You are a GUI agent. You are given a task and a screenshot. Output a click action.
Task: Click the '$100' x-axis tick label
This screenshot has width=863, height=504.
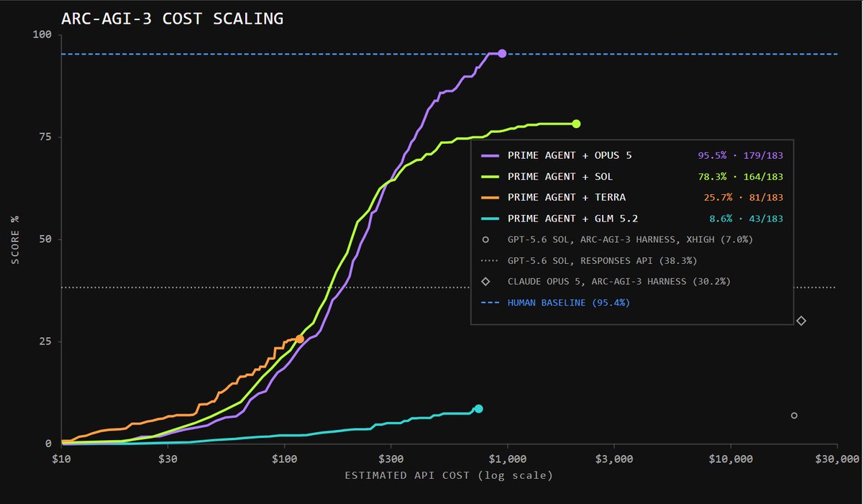point(284,459)
